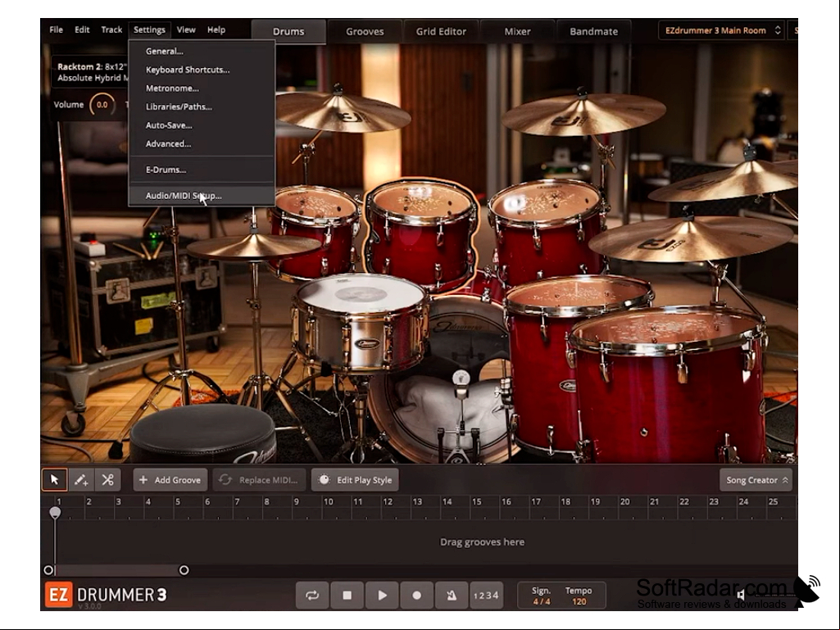
Task: Choose E-Drums... from Settings menu
Action: coord(202,170)
